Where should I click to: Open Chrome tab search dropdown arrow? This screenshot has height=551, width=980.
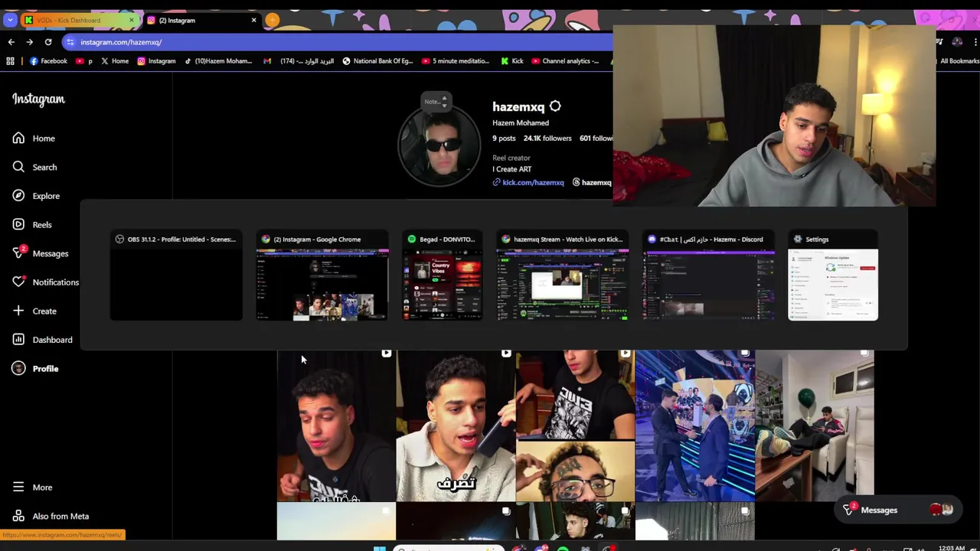8,20
